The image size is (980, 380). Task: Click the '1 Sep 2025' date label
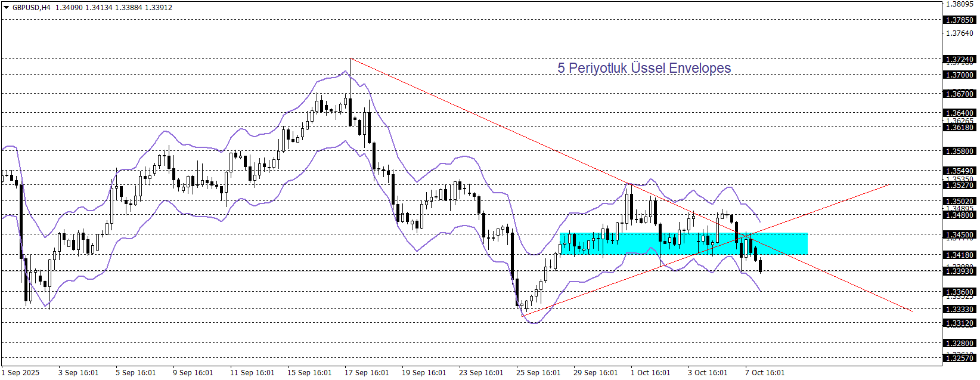point(20,373)
